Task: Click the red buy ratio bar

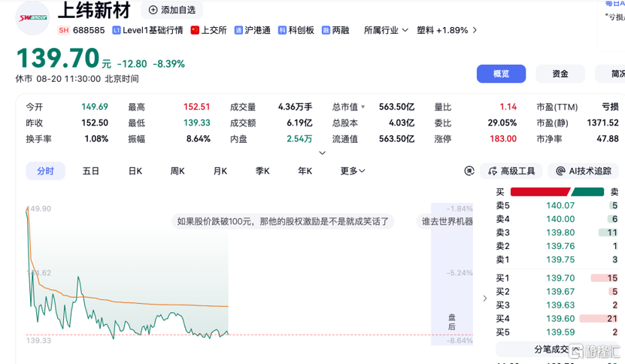Action: pos(540,193)
